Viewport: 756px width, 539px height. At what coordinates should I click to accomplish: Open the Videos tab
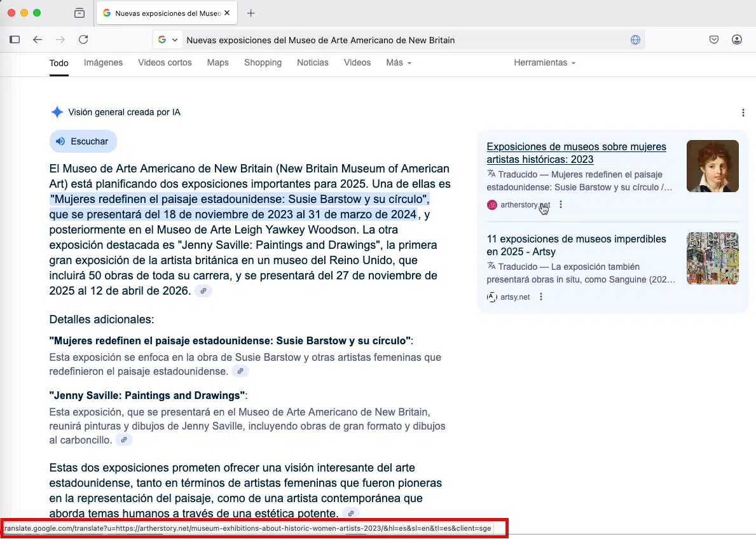pos(357,62)
